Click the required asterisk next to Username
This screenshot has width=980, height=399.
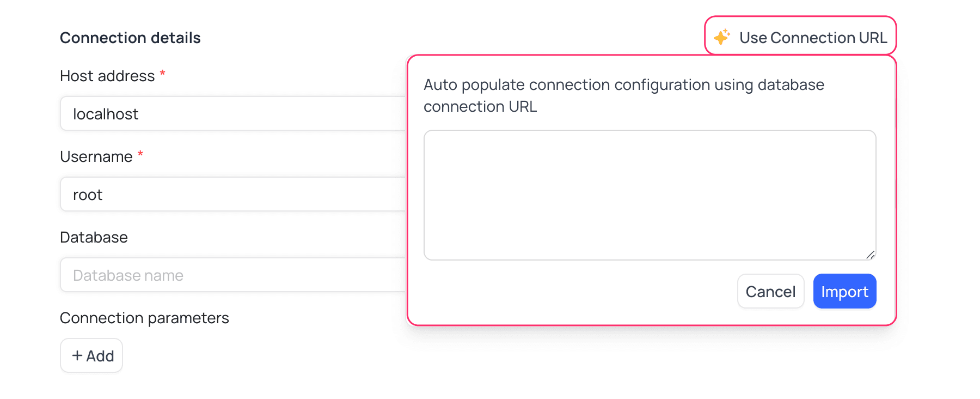(140, 154)
